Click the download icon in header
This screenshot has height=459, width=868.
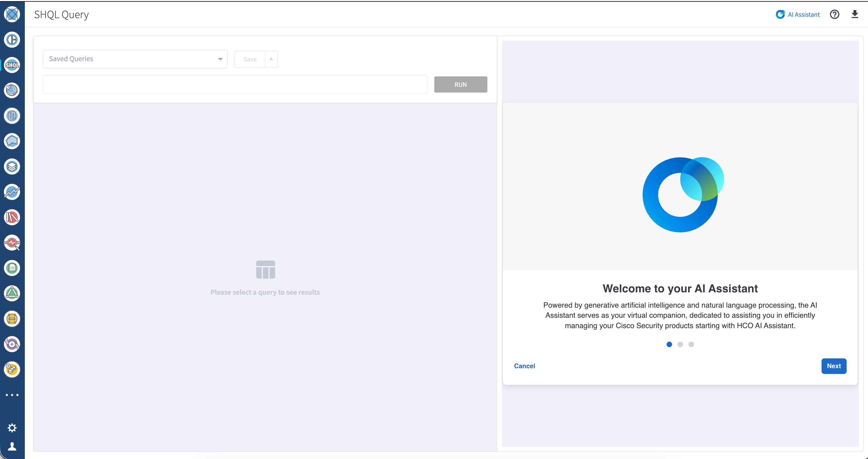point(855,14)
